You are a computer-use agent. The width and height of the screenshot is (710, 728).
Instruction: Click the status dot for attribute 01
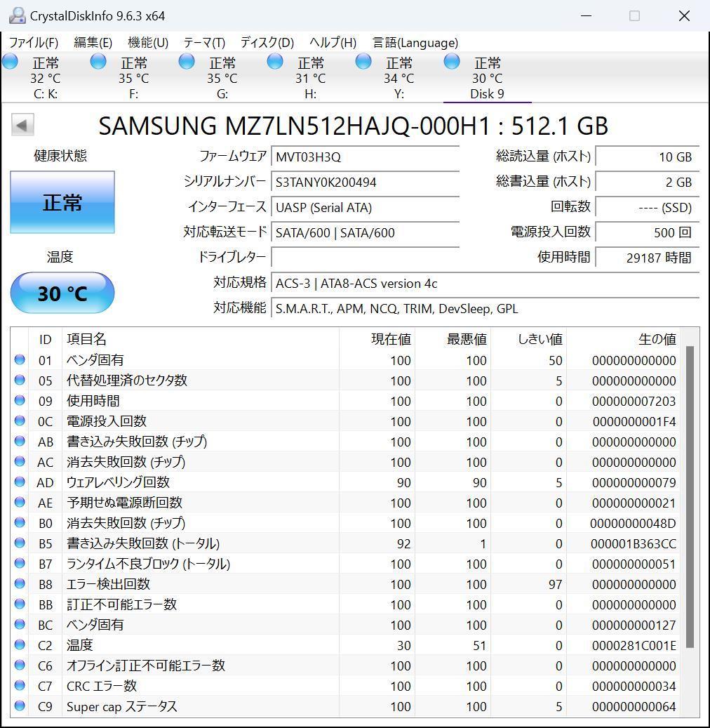coord(20,359)
